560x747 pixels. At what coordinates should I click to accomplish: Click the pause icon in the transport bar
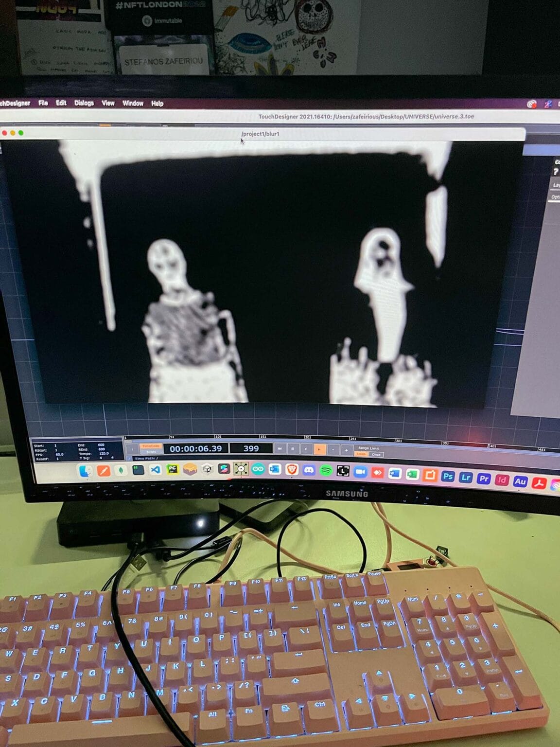292,448
